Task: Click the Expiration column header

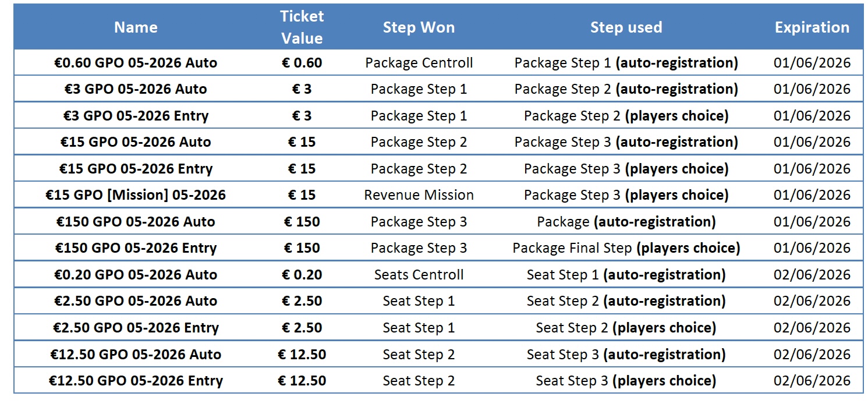Action: 812,27
